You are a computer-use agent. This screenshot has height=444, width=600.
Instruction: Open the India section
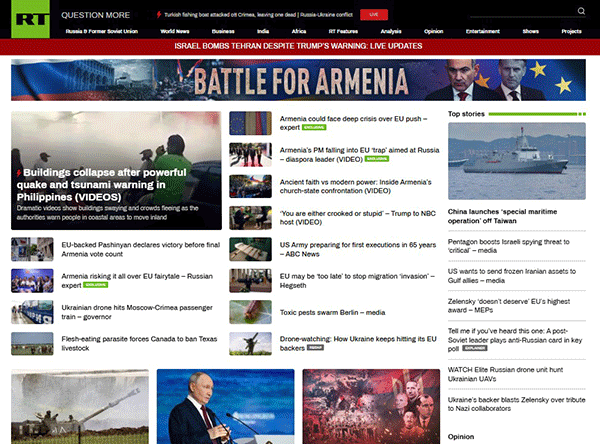[263, 31]
